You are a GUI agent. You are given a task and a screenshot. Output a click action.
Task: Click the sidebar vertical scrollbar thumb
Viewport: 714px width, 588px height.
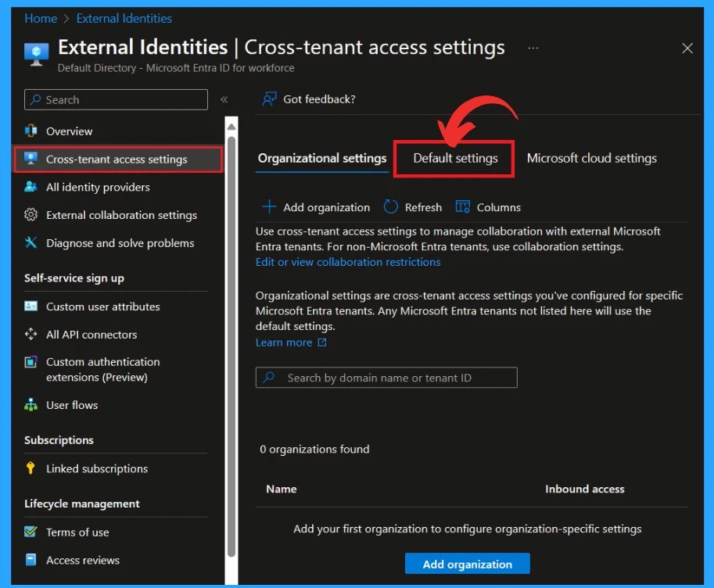pos(231,346)
